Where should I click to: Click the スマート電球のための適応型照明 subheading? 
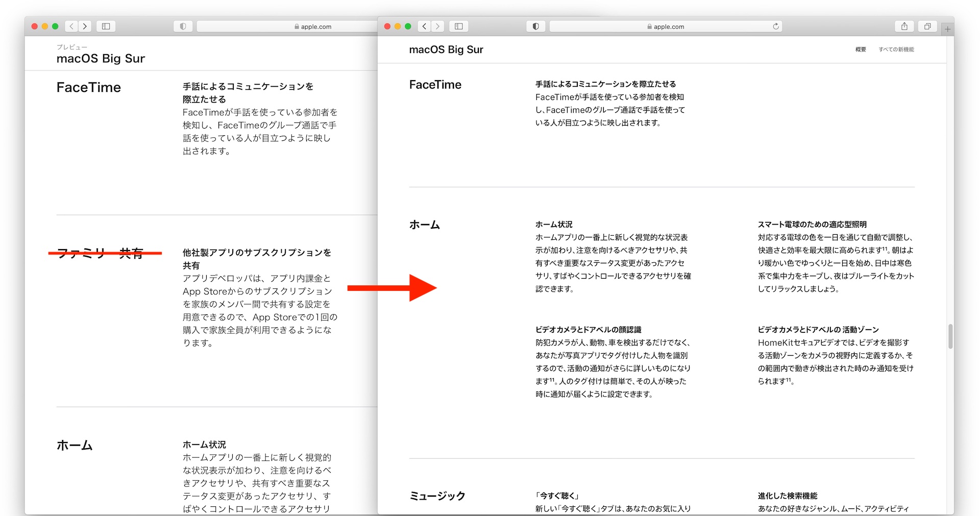click(x=812, y=225)
